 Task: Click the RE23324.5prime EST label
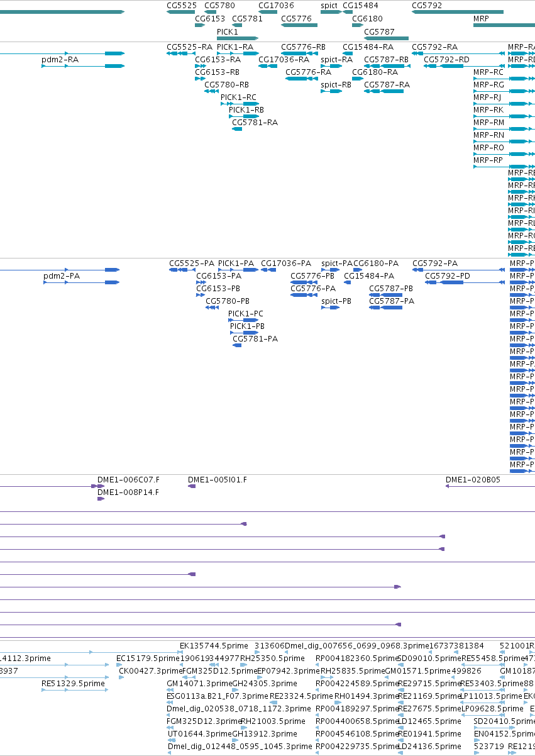click(x=301, y=696)
